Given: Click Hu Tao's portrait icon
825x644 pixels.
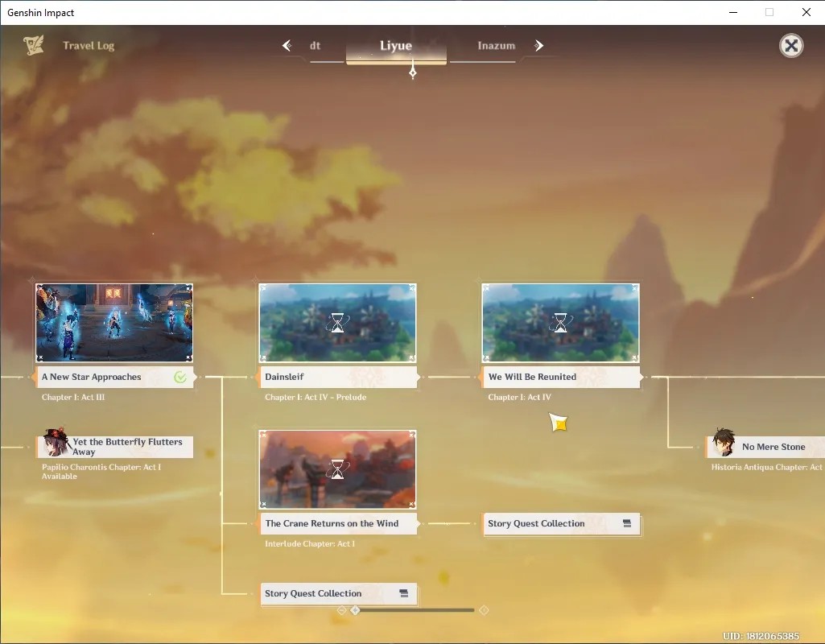Looking at the screenshot, I should tap(56, 443).
